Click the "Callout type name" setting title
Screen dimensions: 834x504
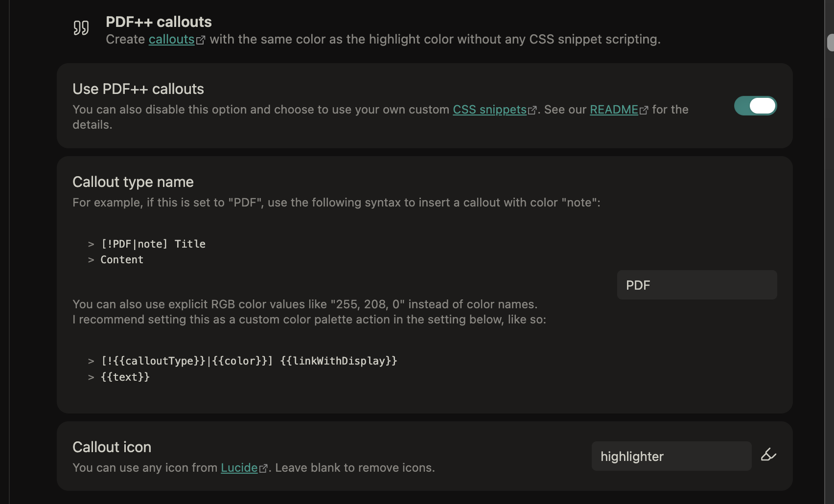tap(133, 182)
